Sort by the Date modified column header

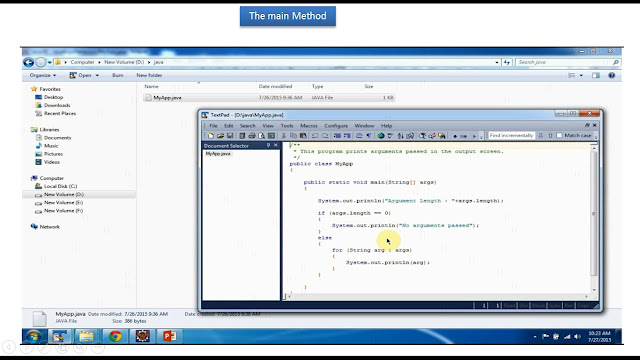[275, 87]
